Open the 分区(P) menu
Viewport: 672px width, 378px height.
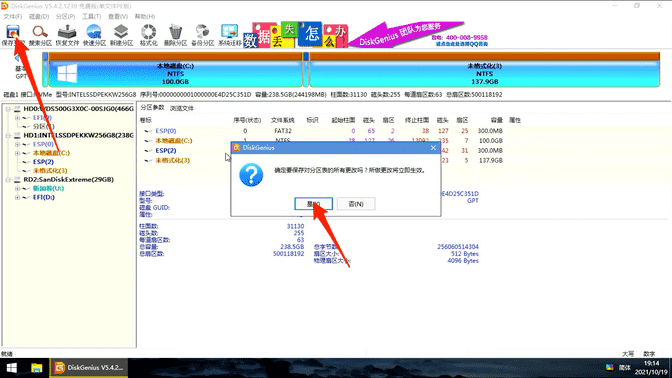coord(65,16)
